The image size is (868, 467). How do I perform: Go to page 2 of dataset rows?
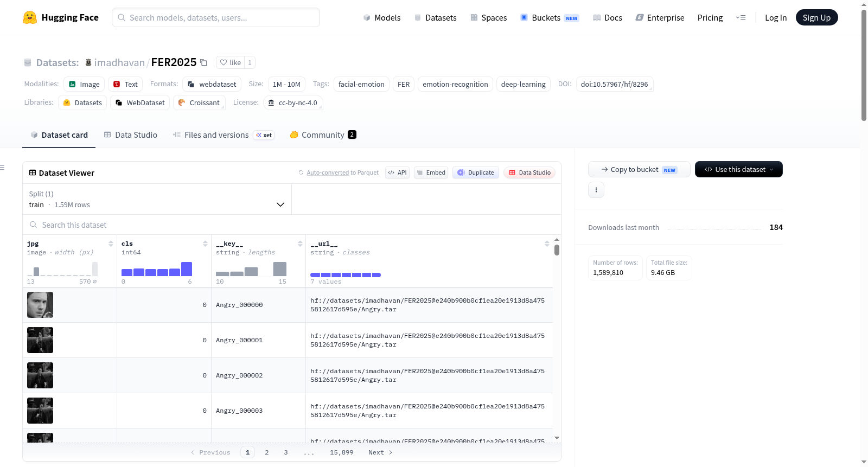click(x=267, y=452)
